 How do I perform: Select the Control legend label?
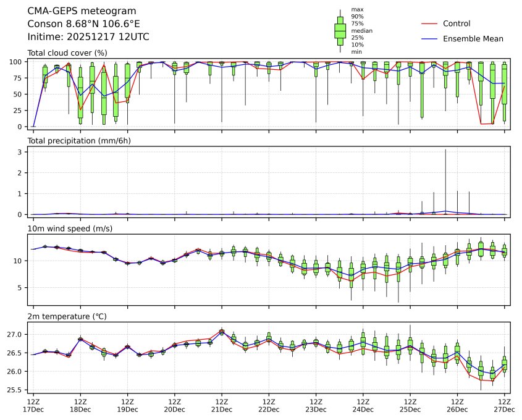coord(457,23)
